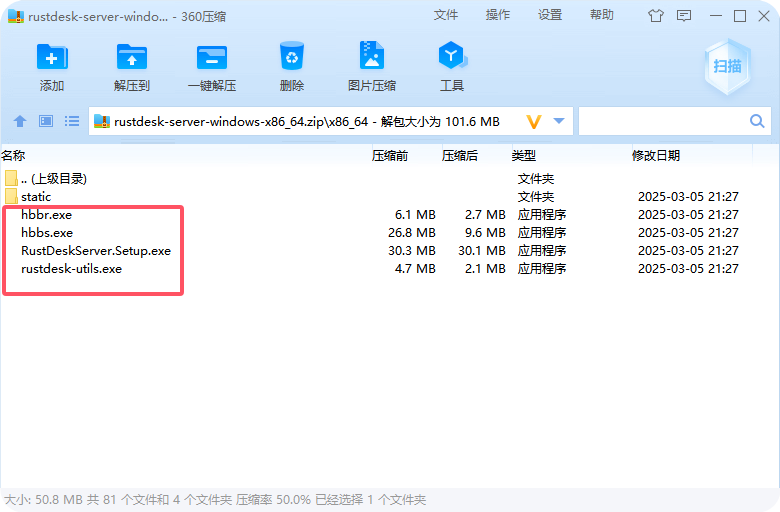The width and height of the screenshot is (780, 512).
Task: Sort by the 名称 (Name) column header
Action: 13,156
